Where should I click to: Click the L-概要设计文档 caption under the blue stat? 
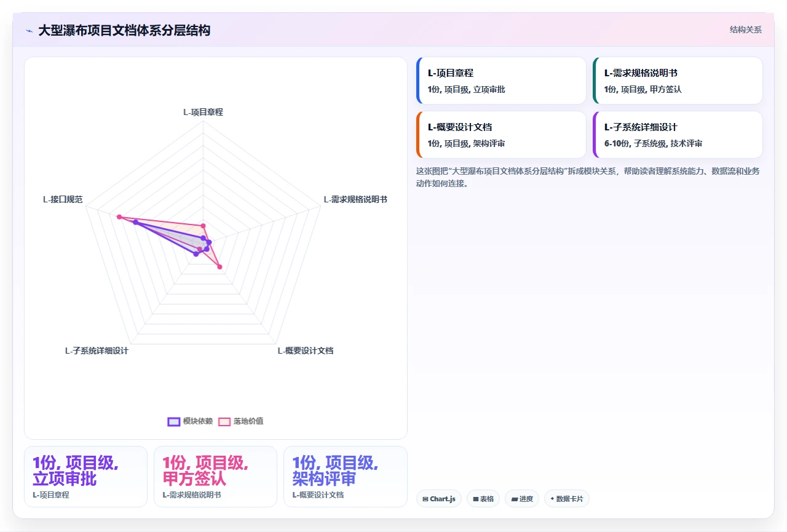point(318,494)
